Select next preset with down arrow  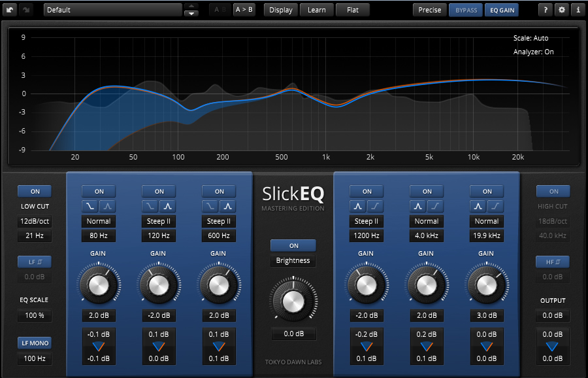[x=191, y=14]
